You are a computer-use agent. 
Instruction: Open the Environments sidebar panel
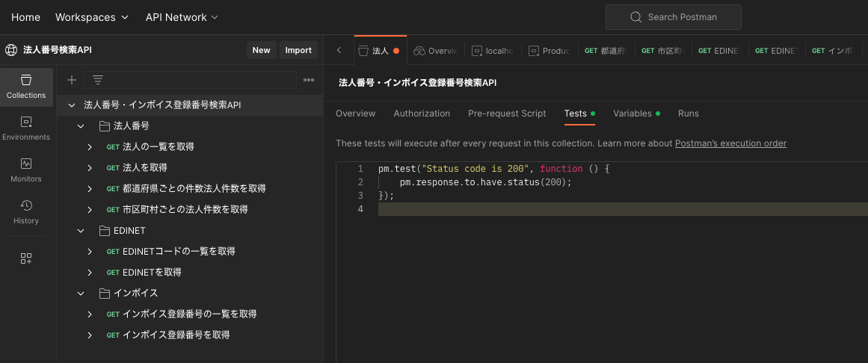(x=27, y=129)
